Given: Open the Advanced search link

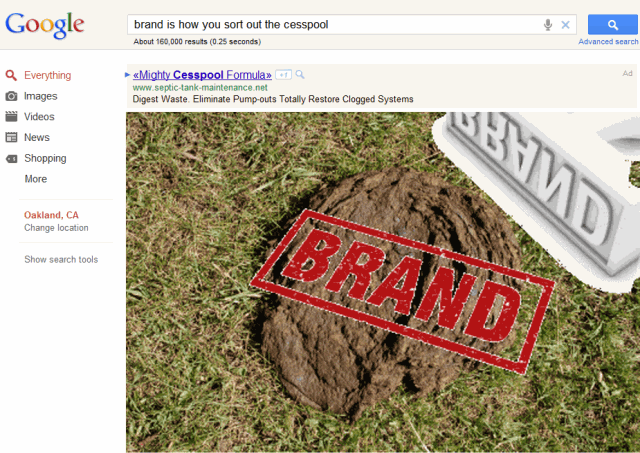Looking at the screenshot, I should tap(608, 42).
